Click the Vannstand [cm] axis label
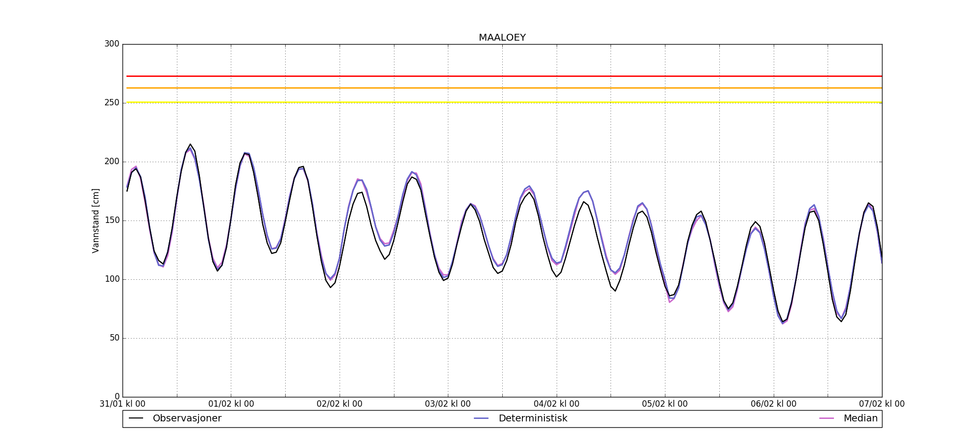 click(96, 220)
